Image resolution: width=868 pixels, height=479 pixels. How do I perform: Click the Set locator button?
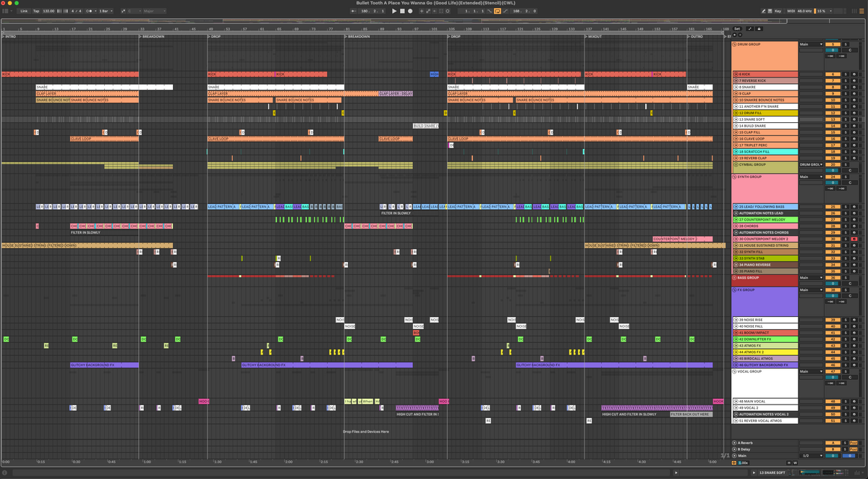tap(737, 28)
